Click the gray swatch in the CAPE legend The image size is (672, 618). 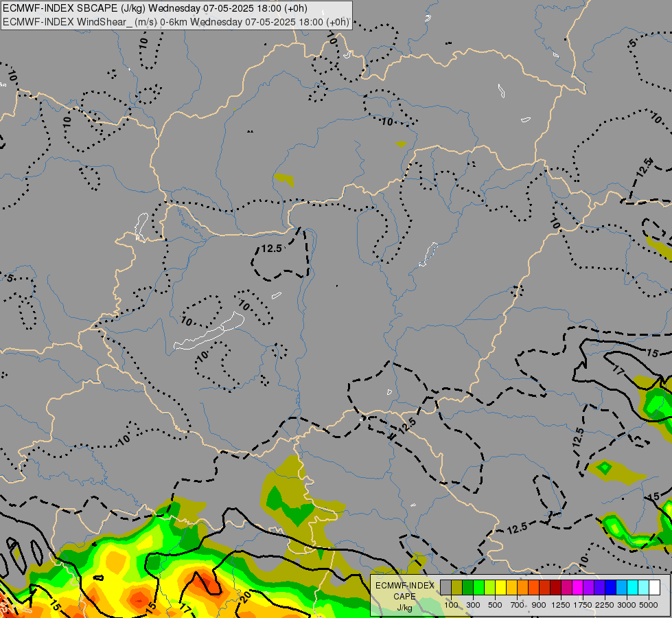(445, 587)
